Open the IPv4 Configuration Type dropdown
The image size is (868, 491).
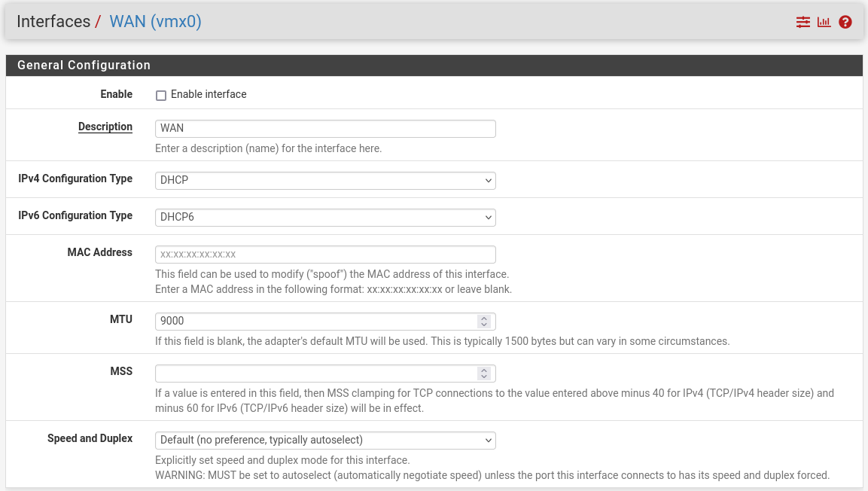pos(325,181)
